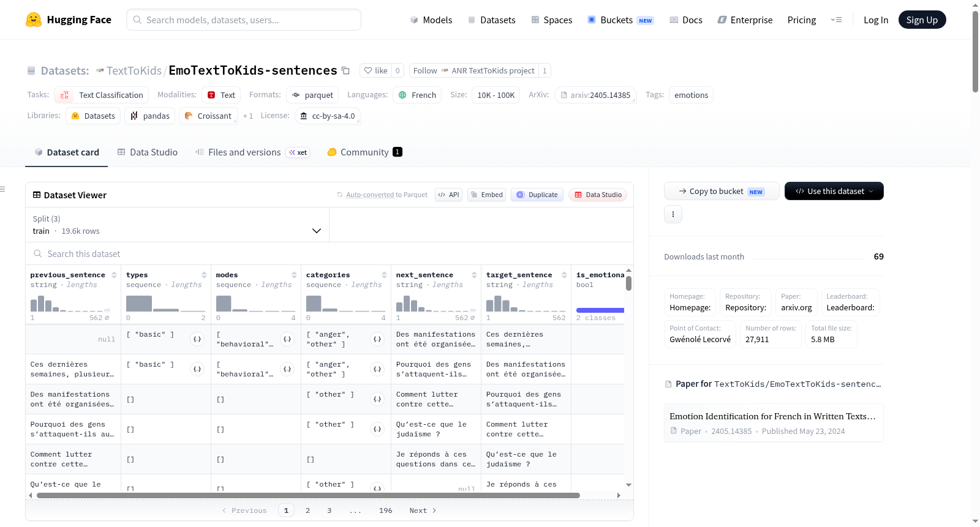The image size is (980, 527).
Task: Click the previous_sentence length histogram
Action: [70, 303]
